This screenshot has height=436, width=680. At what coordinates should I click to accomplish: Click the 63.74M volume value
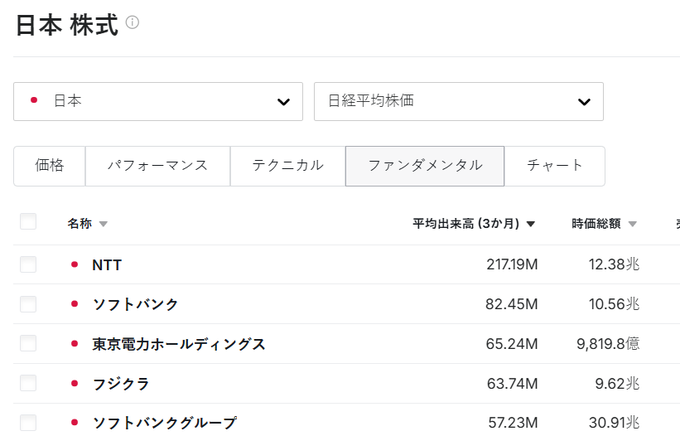tap(512, 384)
